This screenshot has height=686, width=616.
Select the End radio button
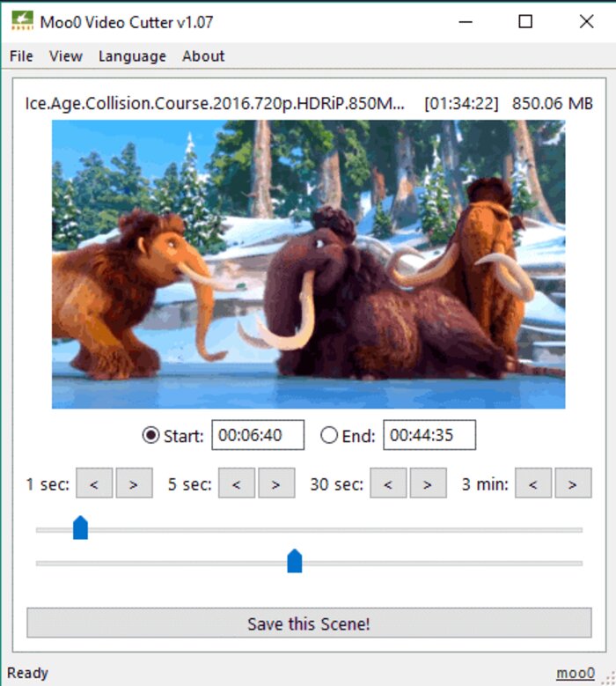coord(329,435)
